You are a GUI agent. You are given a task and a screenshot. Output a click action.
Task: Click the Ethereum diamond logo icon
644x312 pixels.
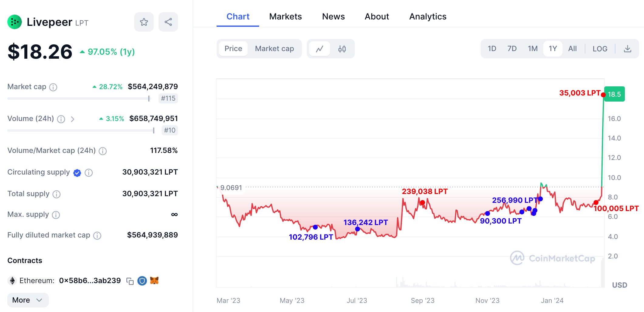(12, 280)
